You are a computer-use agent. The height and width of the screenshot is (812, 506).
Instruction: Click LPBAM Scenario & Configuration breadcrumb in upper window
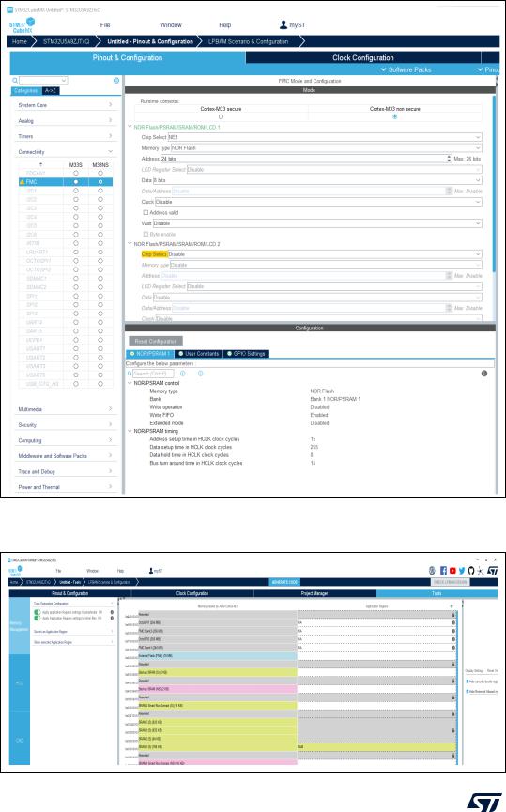[x=248, y=41]
